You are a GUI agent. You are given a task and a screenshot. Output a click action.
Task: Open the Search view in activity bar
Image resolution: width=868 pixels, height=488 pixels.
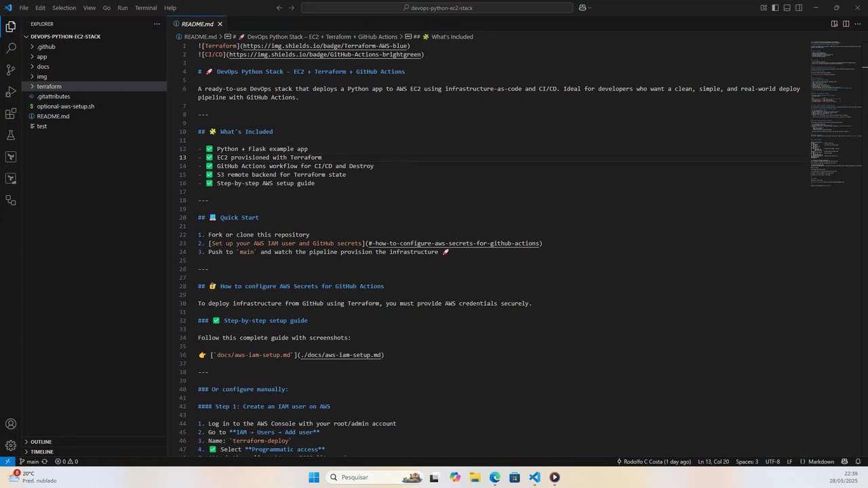pos(11,49)
